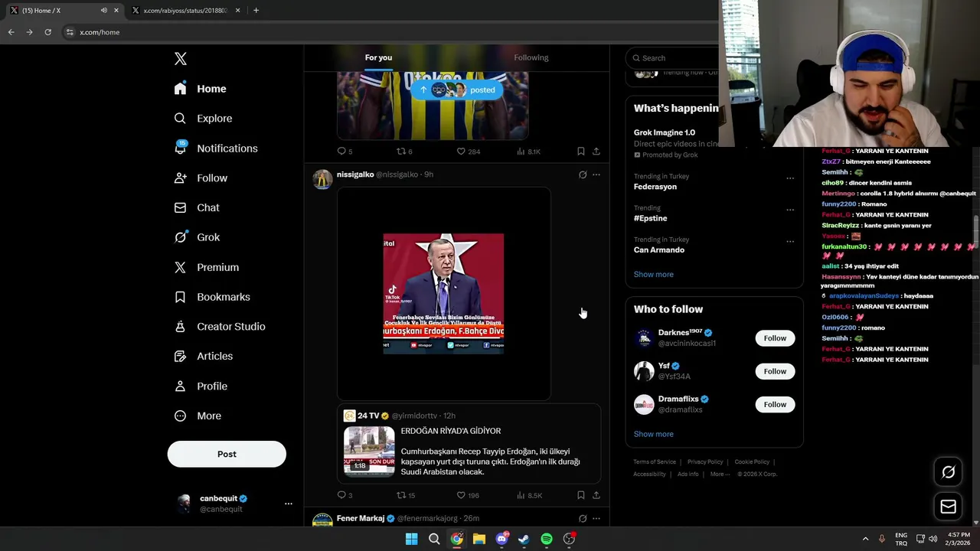Viewport: 980px width, 551px height.
Task: Bookmark the post with 196 likes
Action: click(x=580, y=495)
